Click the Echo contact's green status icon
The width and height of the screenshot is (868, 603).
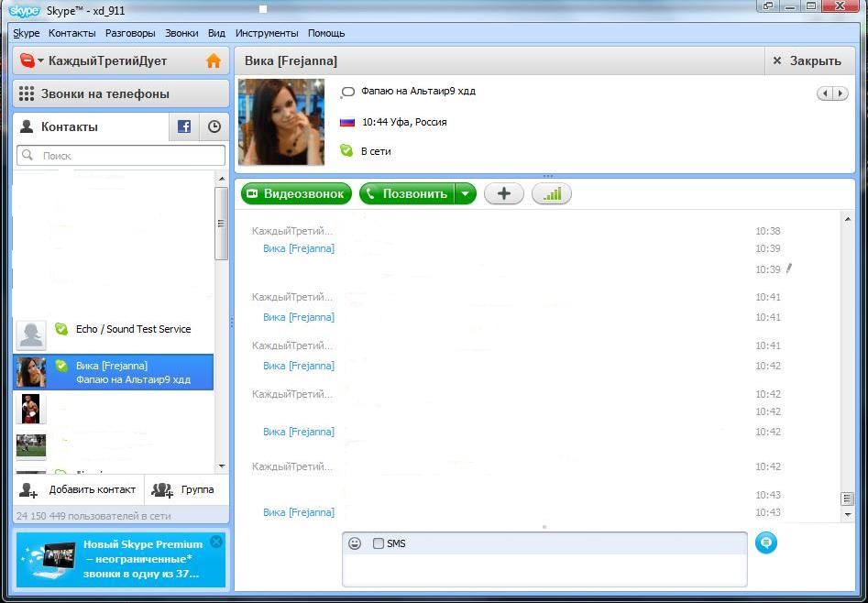(61, 328)
